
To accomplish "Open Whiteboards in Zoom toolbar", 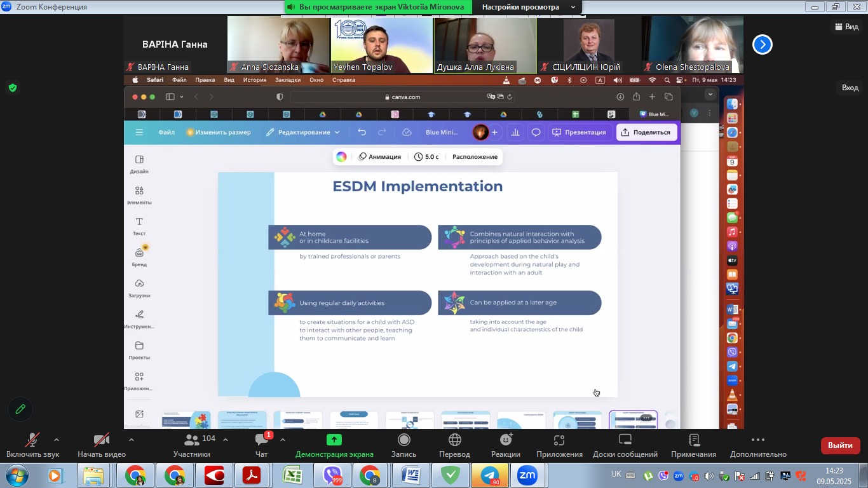I will click(625, 445).
